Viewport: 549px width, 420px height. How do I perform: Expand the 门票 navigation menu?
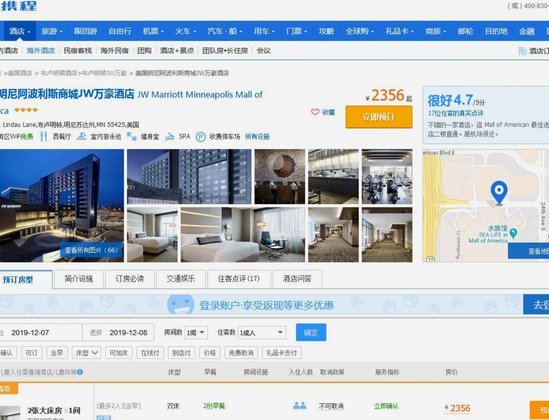point(296,31)
